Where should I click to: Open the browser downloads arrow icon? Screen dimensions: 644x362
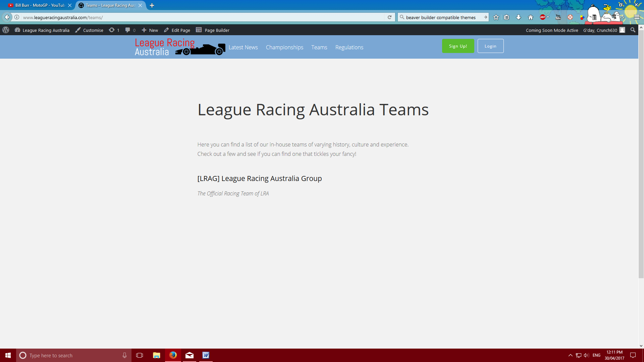(519, 17)
